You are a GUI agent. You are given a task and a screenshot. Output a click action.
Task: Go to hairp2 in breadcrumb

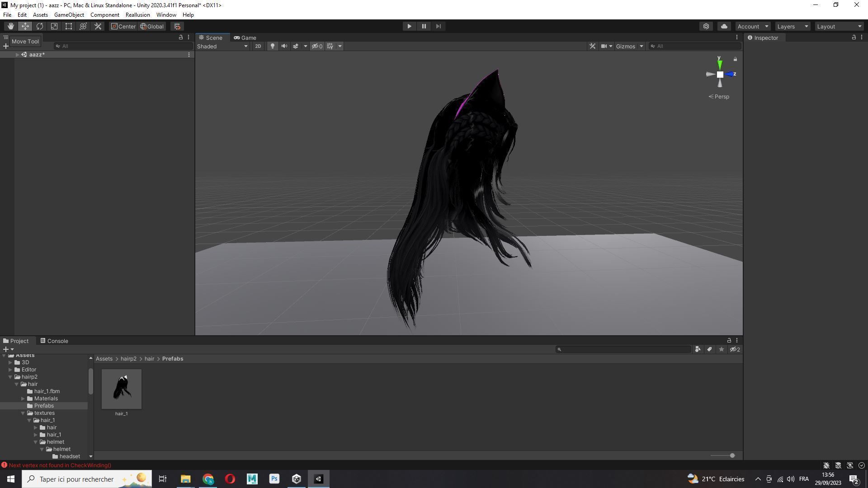point(128,359)
